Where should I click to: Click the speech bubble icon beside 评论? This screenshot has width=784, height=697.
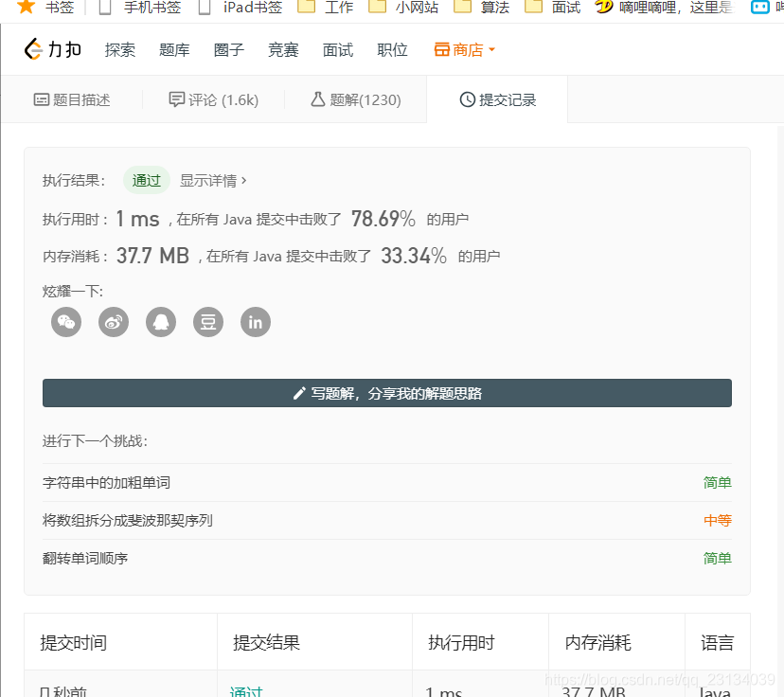click(x=180, y=98)
